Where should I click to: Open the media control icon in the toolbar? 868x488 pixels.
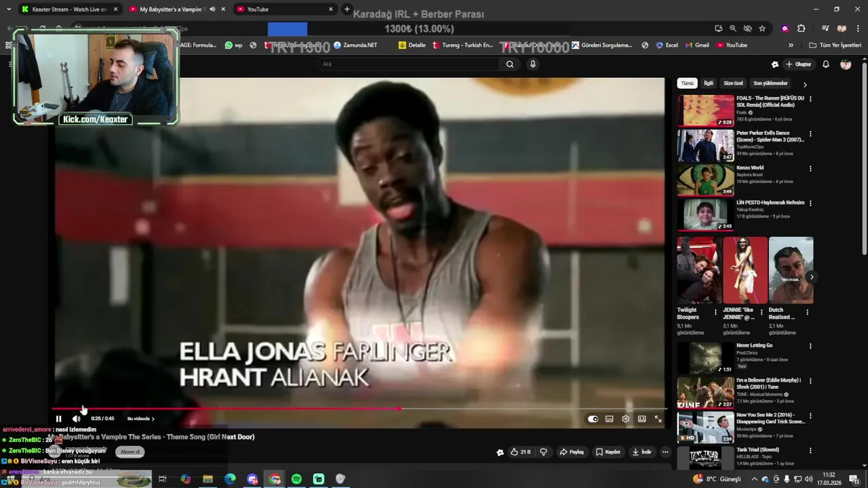point(825,28)
